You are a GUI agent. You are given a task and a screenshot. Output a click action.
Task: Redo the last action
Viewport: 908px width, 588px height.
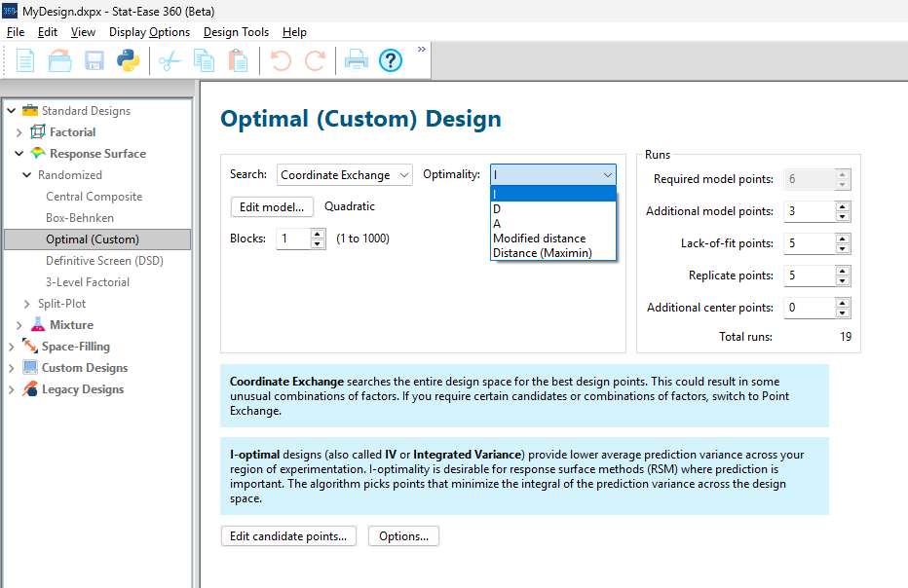314,59
